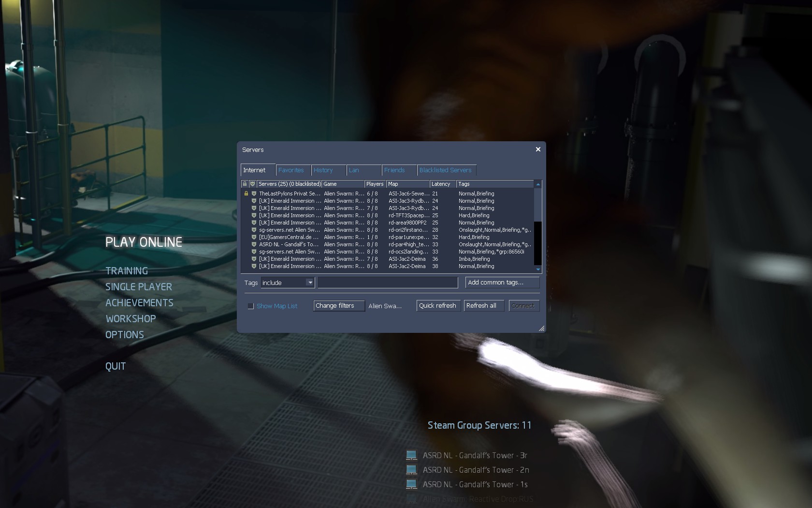
Task: Open the Workshop menu item
Action: [x=130, y=319]
